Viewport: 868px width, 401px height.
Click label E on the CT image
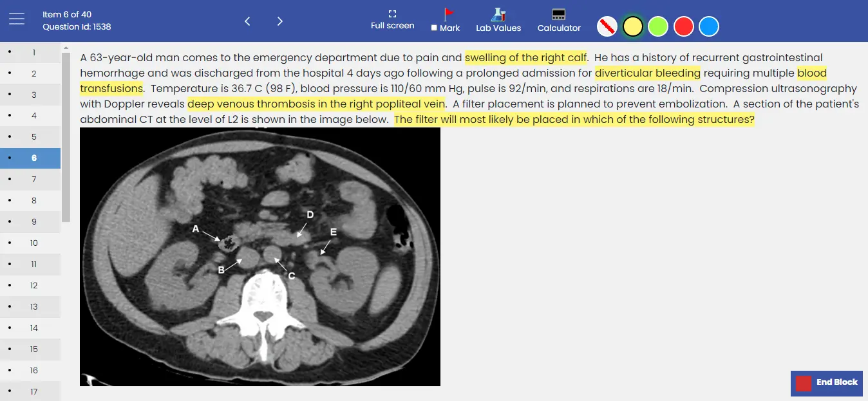click(x=333, y=232)
